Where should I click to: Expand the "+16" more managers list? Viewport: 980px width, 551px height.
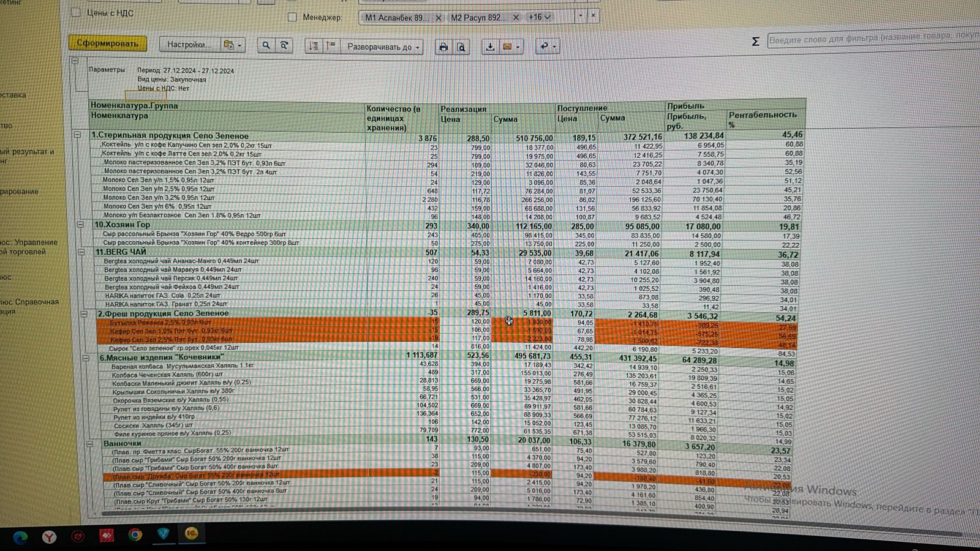point(540,17)
